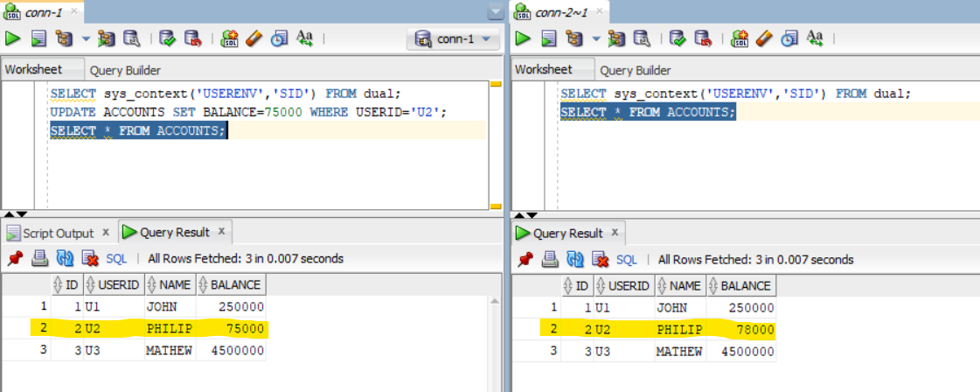The image size is (980, 392).
Task: Commit the transaction in conn-2~1 toolbar
Action: tap(677, 38)
